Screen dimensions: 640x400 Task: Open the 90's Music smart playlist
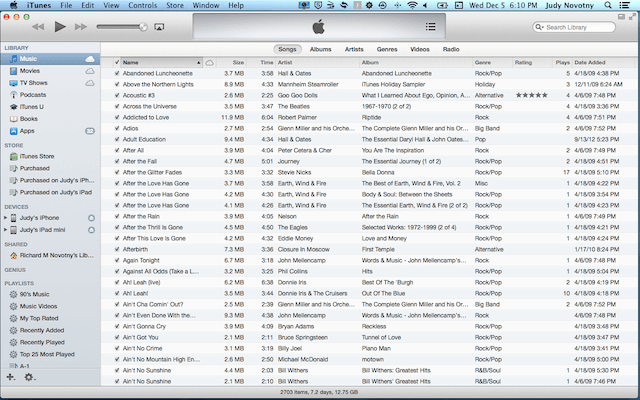click(50, 294)
